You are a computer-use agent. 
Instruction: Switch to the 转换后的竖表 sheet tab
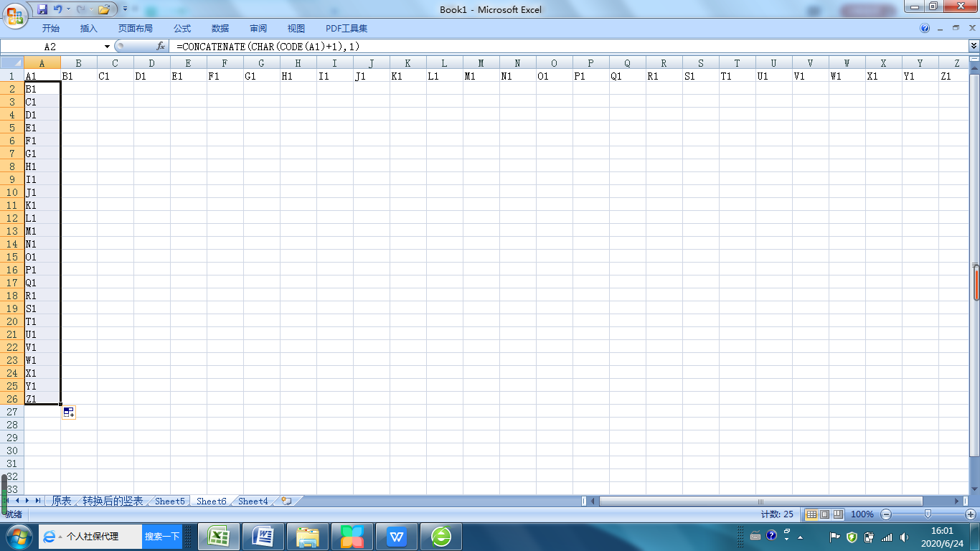(113, 501)
